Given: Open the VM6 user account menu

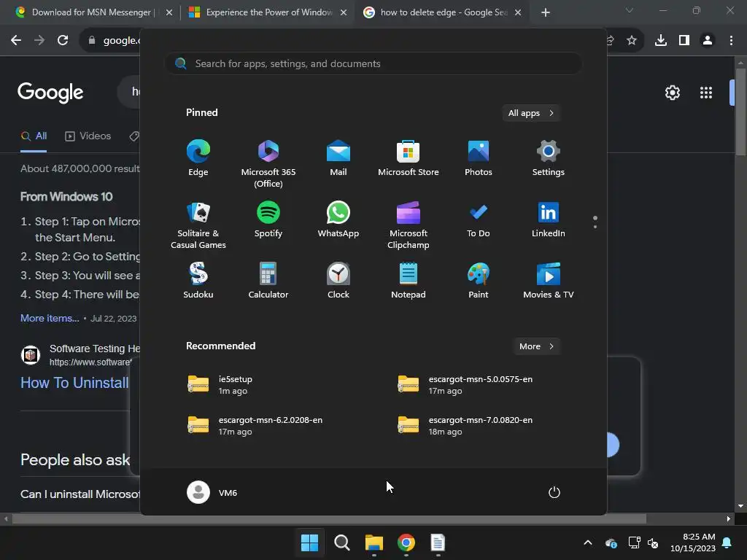Looking at the screenshot, I should pos(212,492).
